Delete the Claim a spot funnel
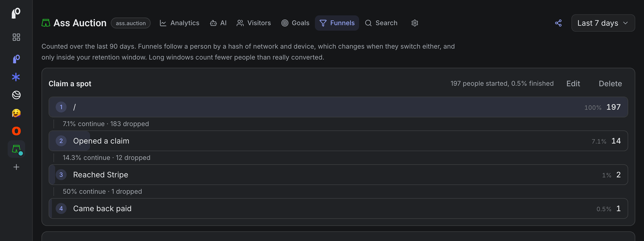 [x=610, y=84]
